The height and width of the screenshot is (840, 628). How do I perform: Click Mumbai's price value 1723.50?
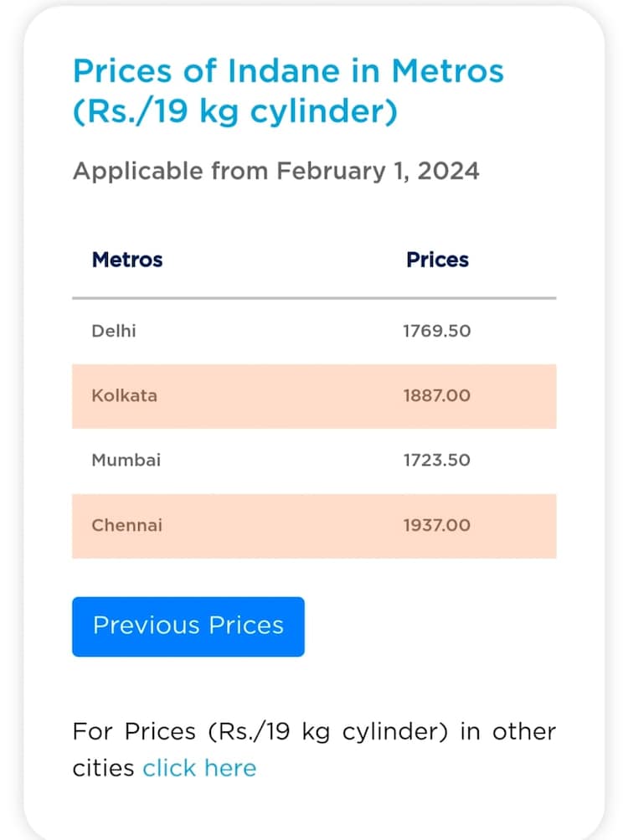click(x=436, y=460)
